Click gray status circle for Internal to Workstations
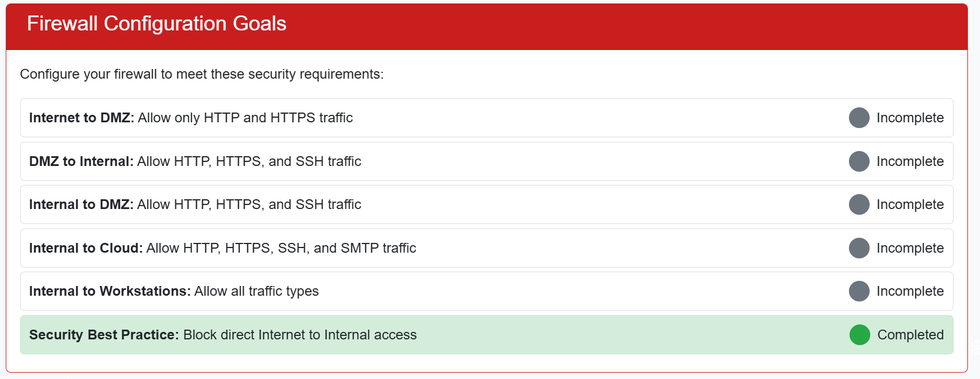 pyautogui.click(x=859, y=291)
